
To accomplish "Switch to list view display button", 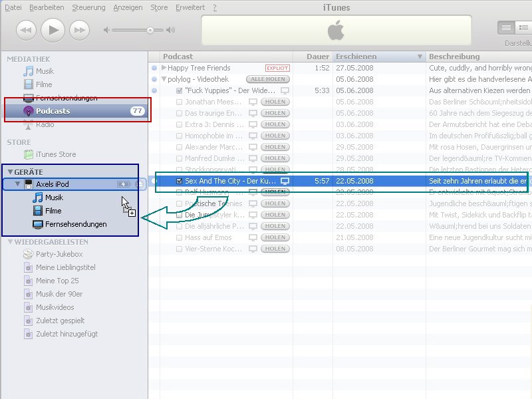I will pos(506,28).
